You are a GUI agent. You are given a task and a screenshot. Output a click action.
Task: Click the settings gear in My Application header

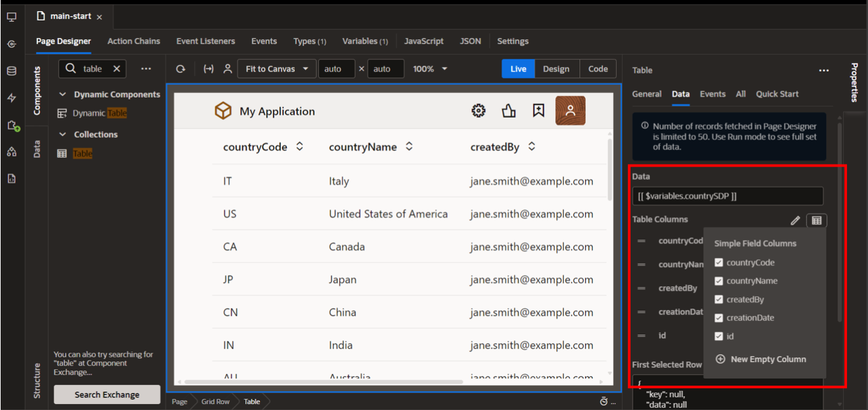479,111
